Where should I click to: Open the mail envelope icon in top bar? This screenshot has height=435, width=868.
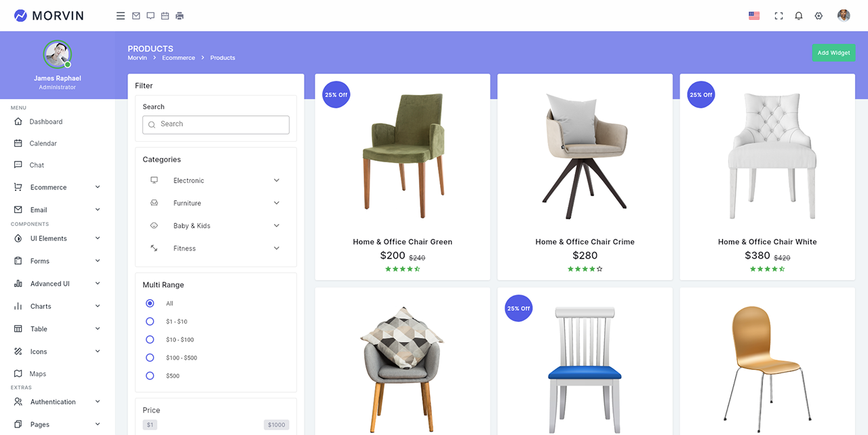pyautogui.click(x=136, y=16)
